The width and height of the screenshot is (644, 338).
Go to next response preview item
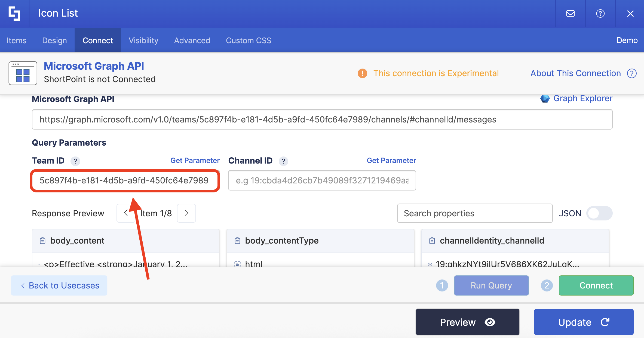(x=186, y=213)
